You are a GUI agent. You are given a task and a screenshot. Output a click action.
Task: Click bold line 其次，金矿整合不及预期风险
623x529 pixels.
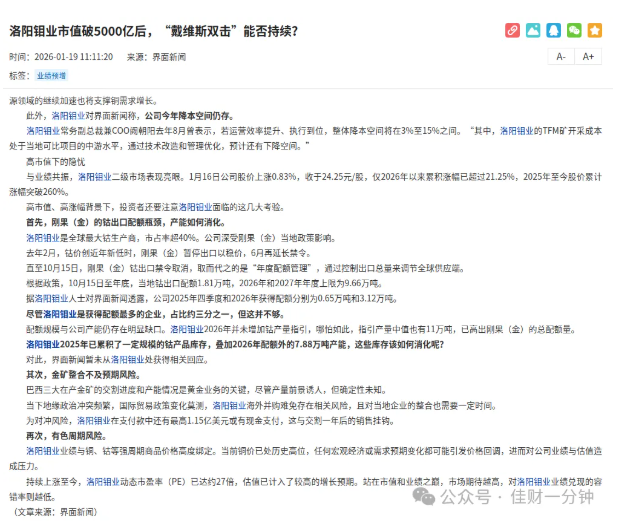83,375
